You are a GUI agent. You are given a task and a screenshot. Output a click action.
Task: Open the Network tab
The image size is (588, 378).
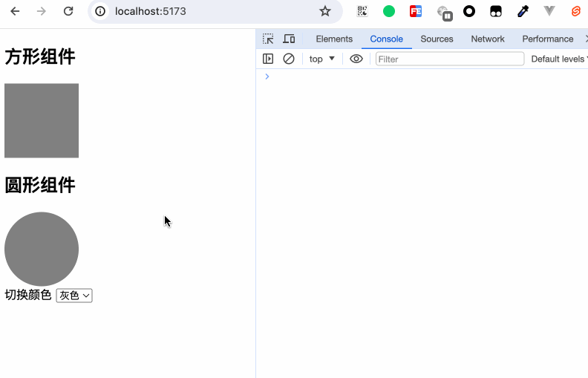pos(488,39)
